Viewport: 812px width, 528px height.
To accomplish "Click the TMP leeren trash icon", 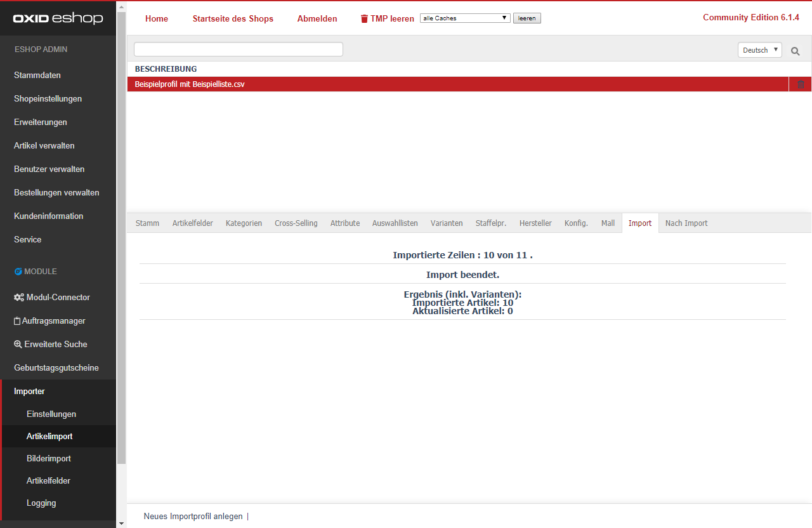I will [364, 19].
